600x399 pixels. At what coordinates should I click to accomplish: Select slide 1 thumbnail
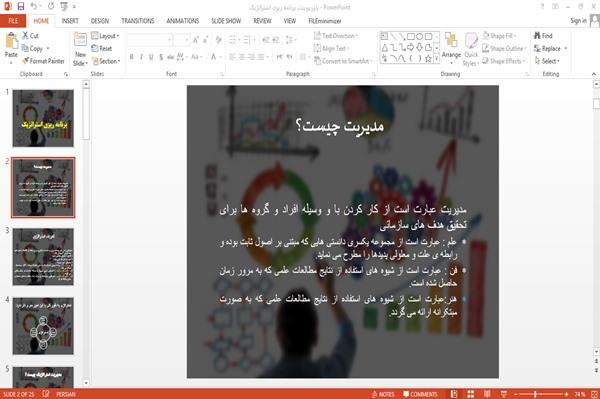tap(43, 118)
